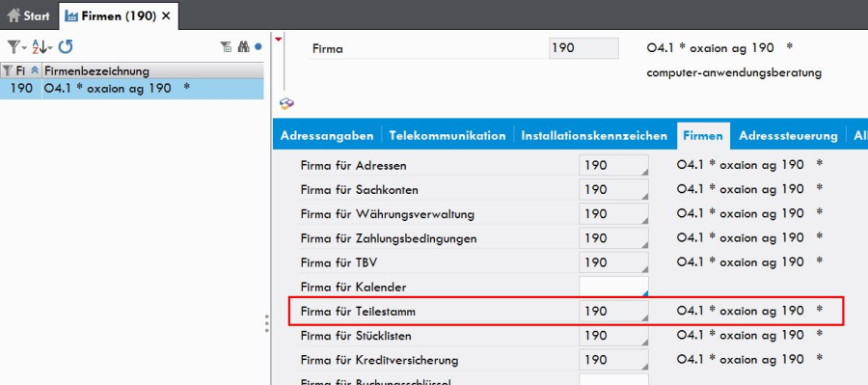Open the filter funnel menu
This screenshot has width=868, height=385.
[16, 47]
